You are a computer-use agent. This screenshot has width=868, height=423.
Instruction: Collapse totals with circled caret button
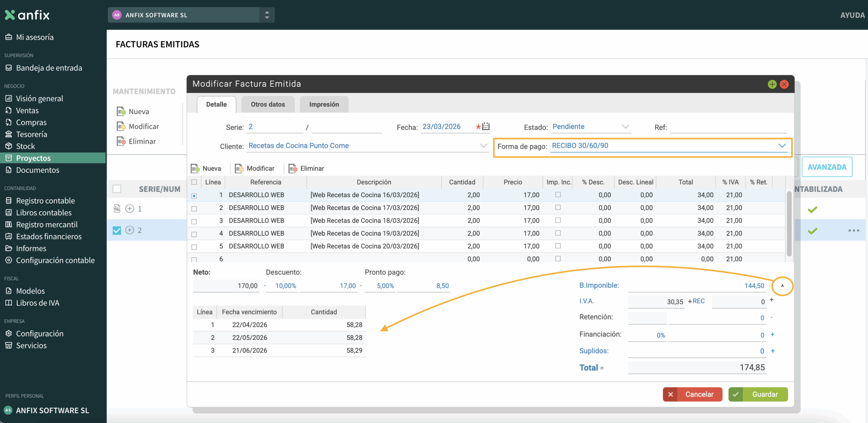[782, 286]
